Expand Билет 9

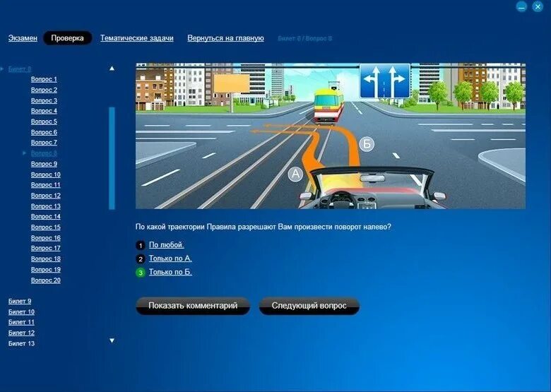pos(20,301)
